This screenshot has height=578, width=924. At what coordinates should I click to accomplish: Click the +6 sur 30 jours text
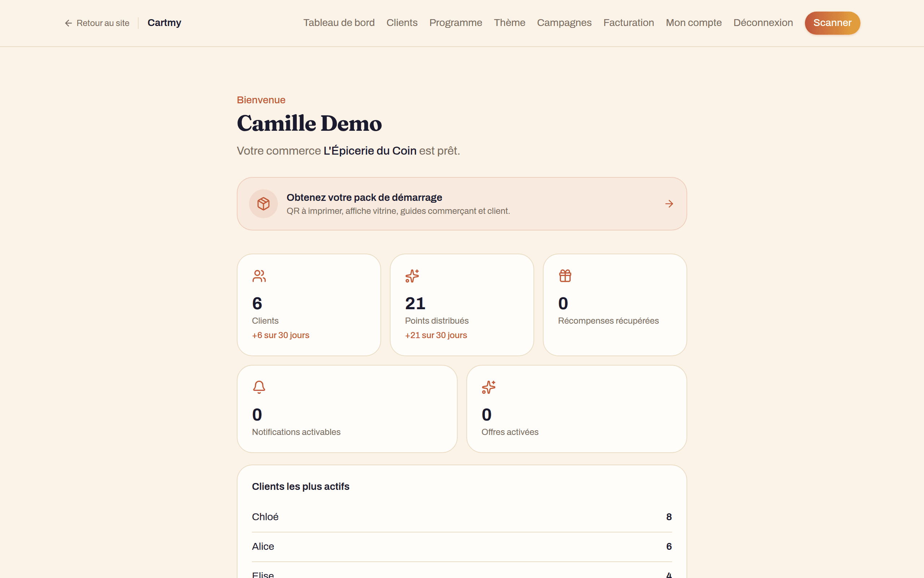tap(281, 335)
